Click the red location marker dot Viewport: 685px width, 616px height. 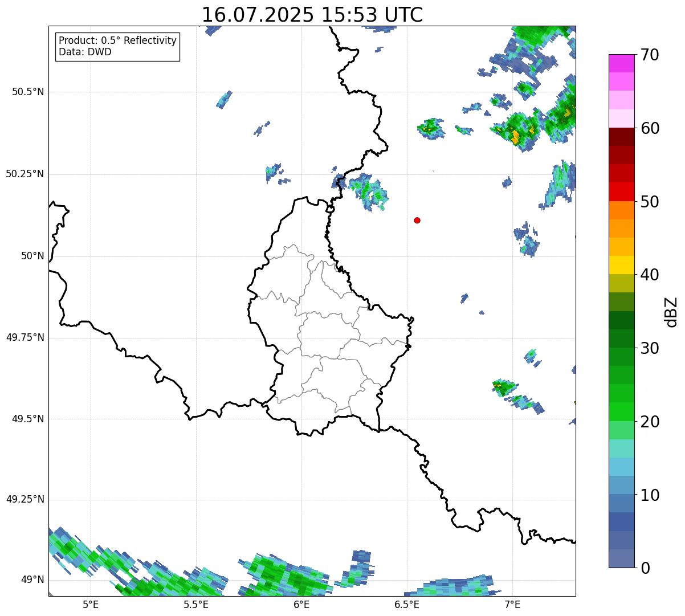(417, 220)
